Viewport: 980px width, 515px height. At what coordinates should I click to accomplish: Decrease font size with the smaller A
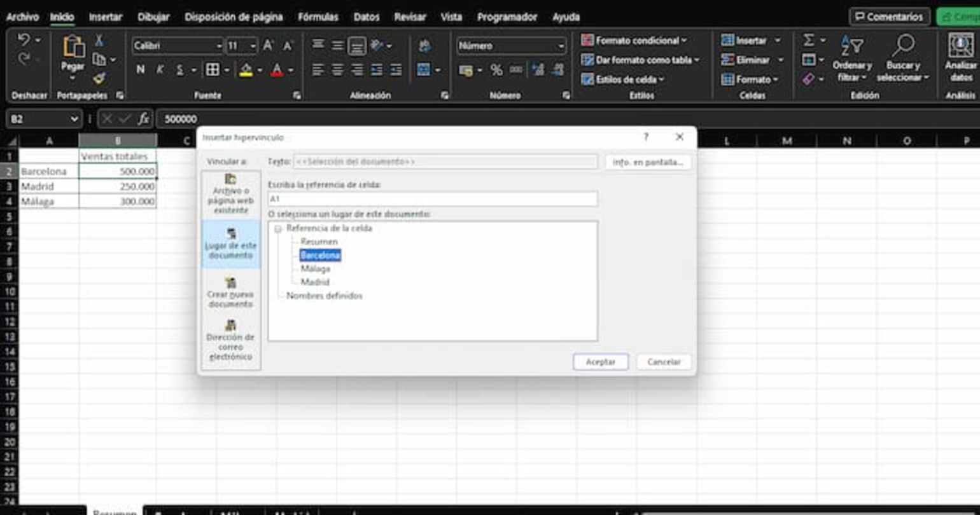[x=288, y=46]
